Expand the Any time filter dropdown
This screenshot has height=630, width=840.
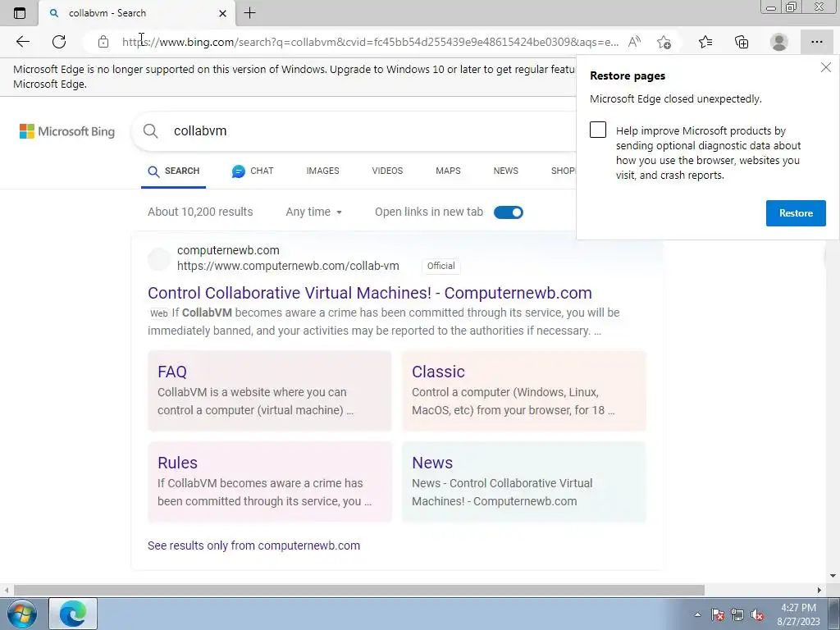click(x=314, y=212)
